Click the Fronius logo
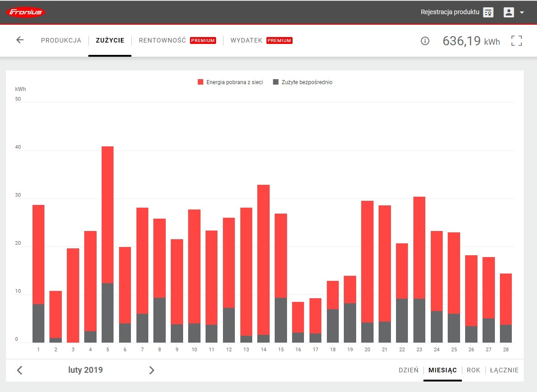Image resolution: width=537 pixels, height=392 pixels. 26,12
